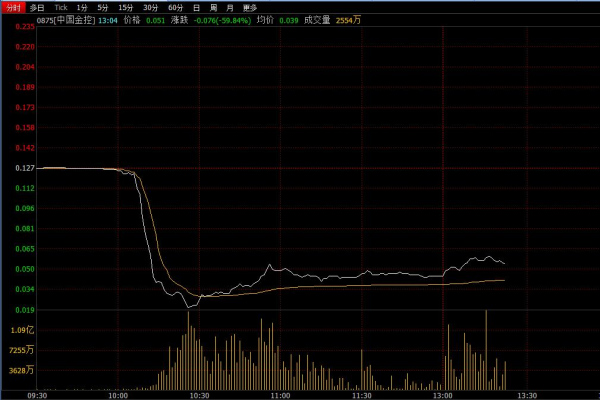Click the current price value 0.051
The height and width of the screenshot is (400, 600).
click(155, 21)
